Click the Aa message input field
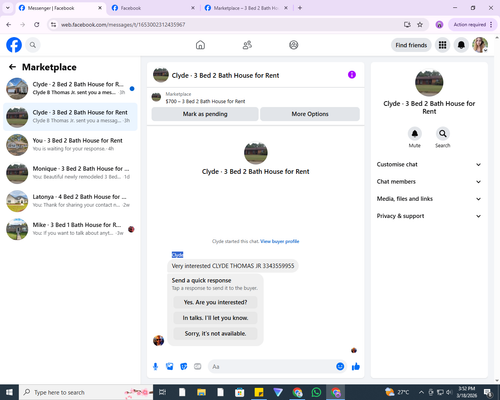500x400 pixels. [272, 367]
